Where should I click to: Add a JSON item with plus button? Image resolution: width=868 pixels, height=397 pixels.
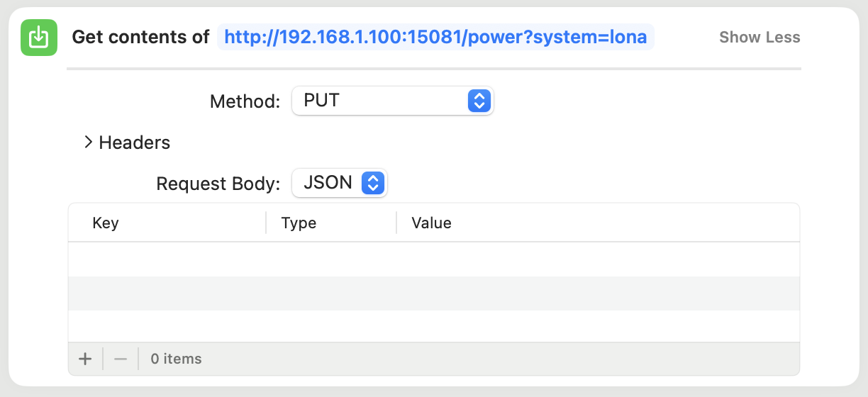tap(85, 359)
